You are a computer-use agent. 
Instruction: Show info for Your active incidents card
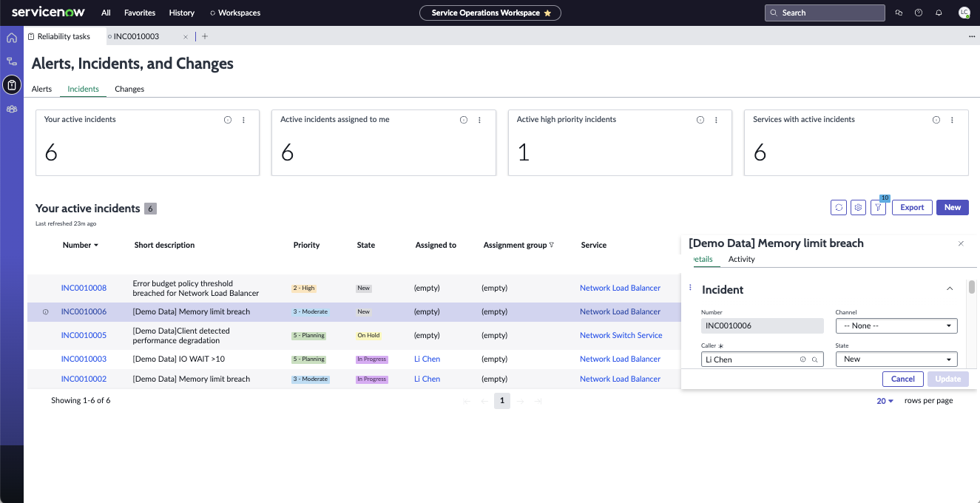[228, 120]
